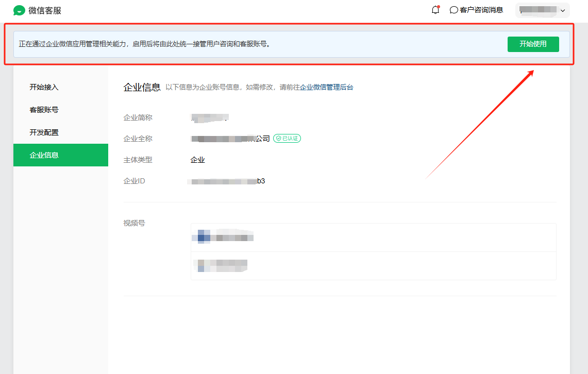Click the blurred 企业全称 company name
This screenshot has height=374, width=588.
point(230,139)
